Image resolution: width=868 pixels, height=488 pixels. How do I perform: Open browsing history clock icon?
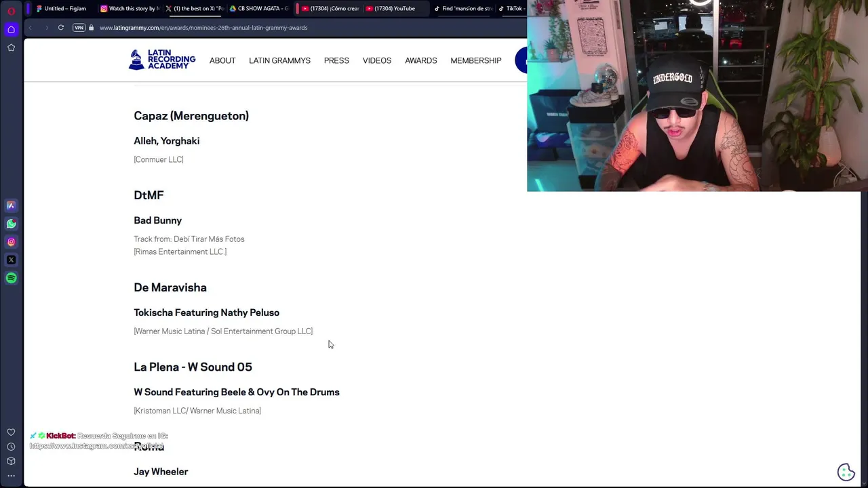[x=11, y=447]
